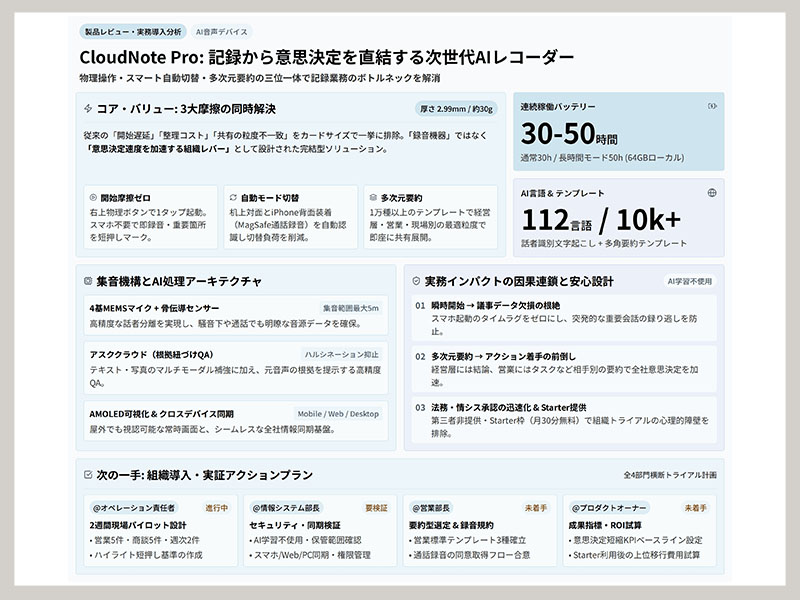Click the 要約型選定&録音規約 task title
Viewport: 800px width, 600px height.
click(451, 525)
